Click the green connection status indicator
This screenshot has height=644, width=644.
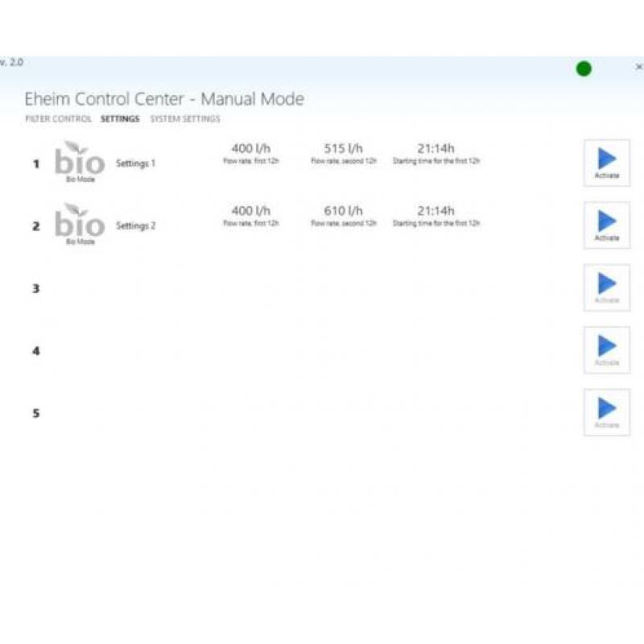pyautogui.click(x=584, y=68)
